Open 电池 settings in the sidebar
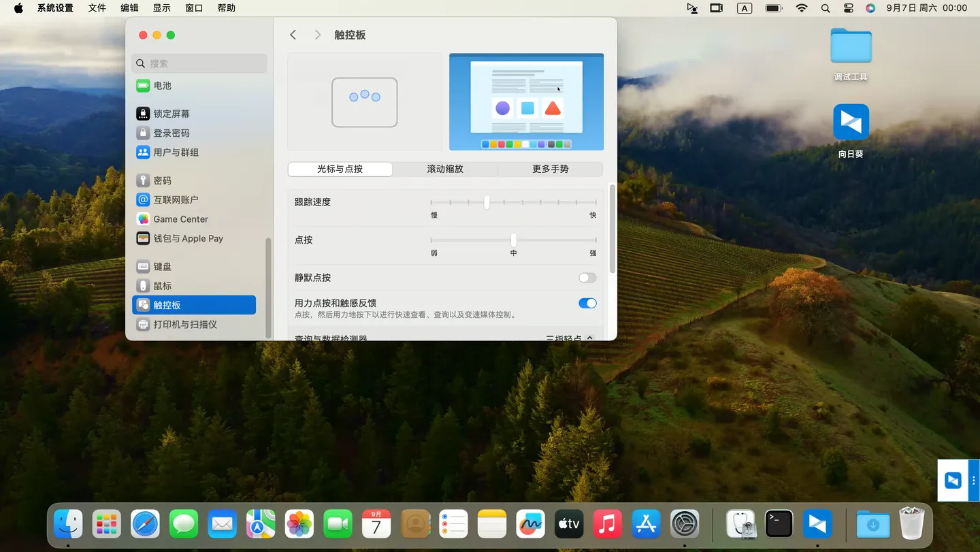This screenshot has width=980, height=552. point(163,85)
